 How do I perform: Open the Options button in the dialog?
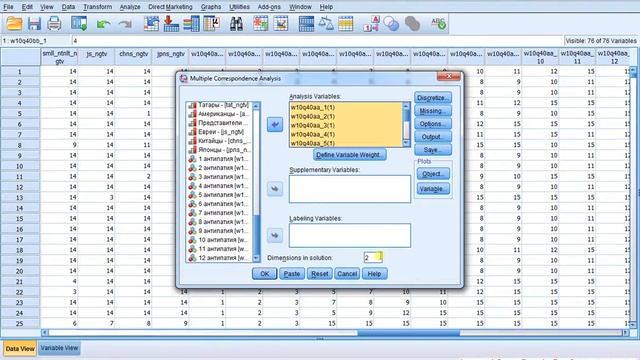[433, 124]
